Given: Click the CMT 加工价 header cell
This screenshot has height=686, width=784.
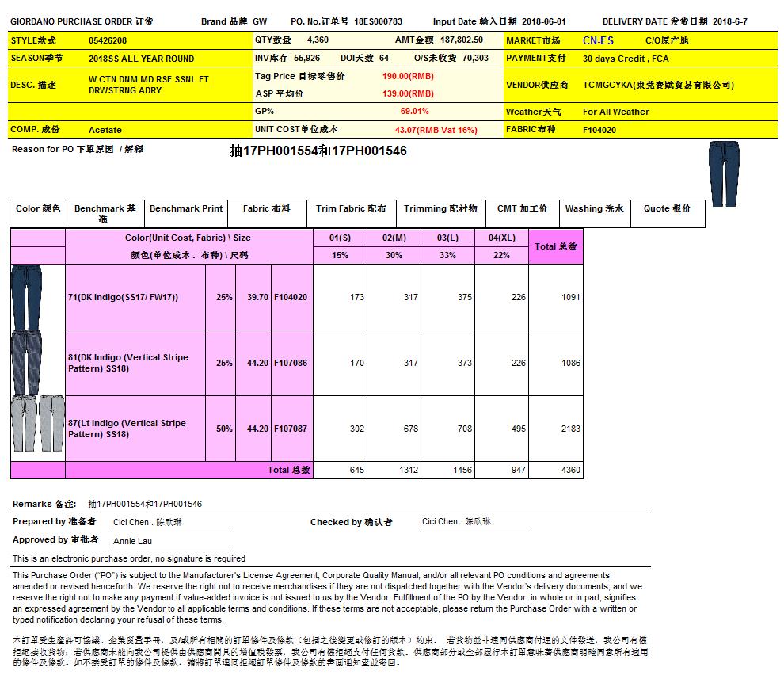Looking at the screenshot, I should pyautogui.click(x=522, y=209).
